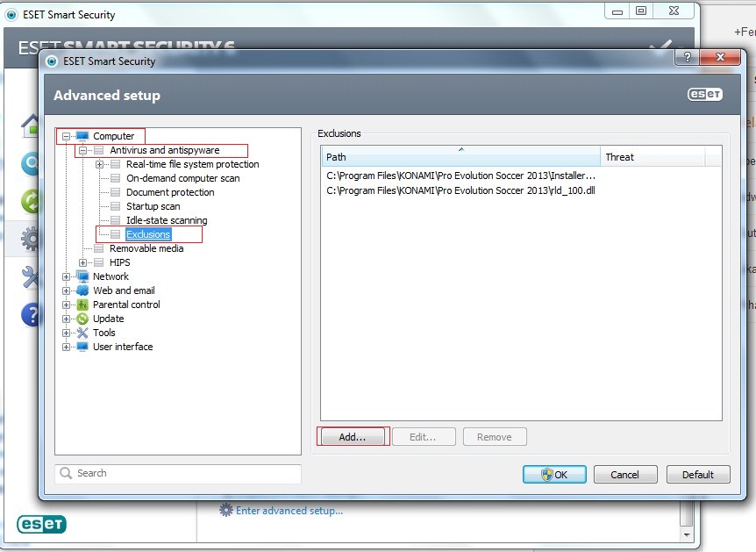Open Setup gear icon in main sidebar
The height and width of the screenshot is (552, 756).
[30, 239]
